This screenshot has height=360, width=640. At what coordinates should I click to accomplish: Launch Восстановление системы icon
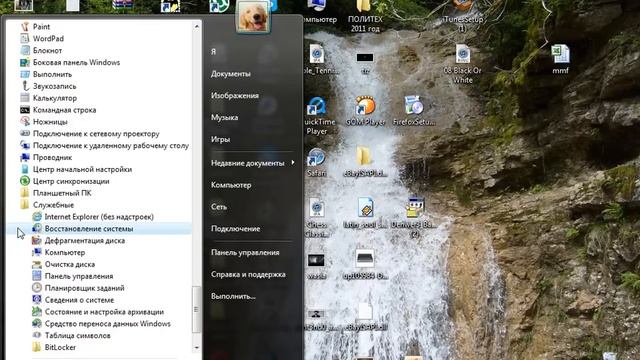(x=37, y=228)
